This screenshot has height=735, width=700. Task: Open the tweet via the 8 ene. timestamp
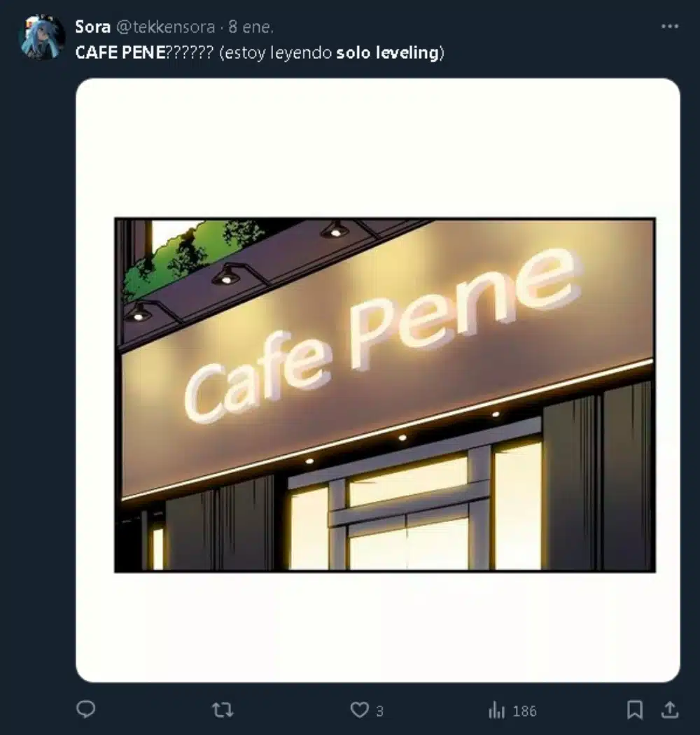click(x=251, y=27)
